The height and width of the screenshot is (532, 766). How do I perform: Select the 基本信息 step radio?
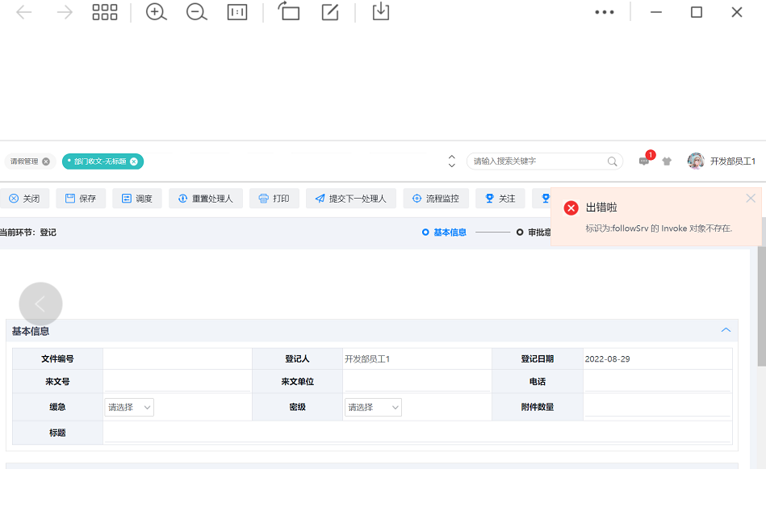point(426,232)
